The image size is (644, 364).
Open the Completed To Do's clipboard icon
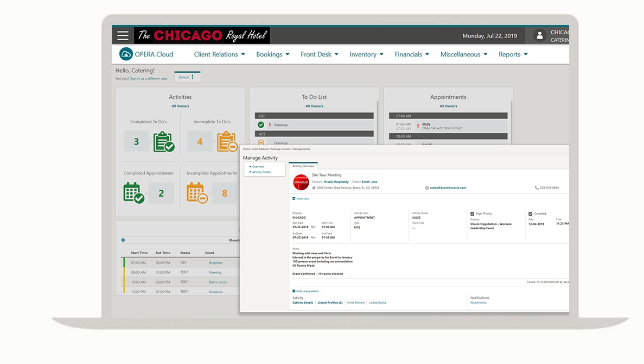tap(164, 142)
